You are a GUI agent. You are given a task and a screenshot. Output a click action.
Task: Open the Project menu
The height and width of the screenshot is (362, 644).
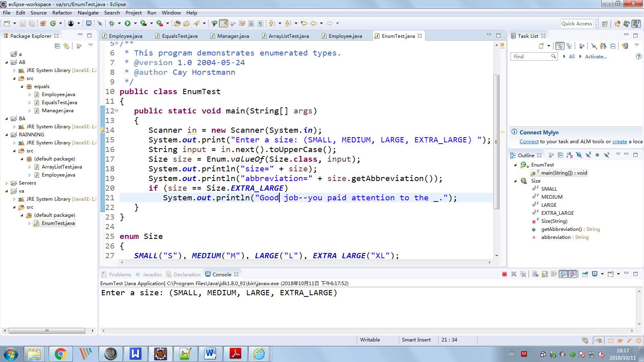click(x=134, y=13)
